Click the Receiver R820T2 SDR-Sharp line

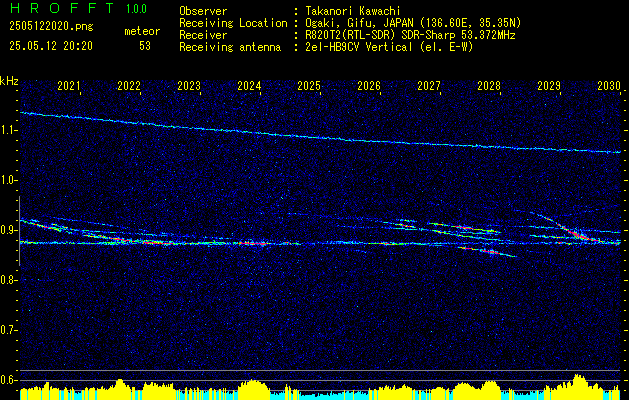pos(410,35)
